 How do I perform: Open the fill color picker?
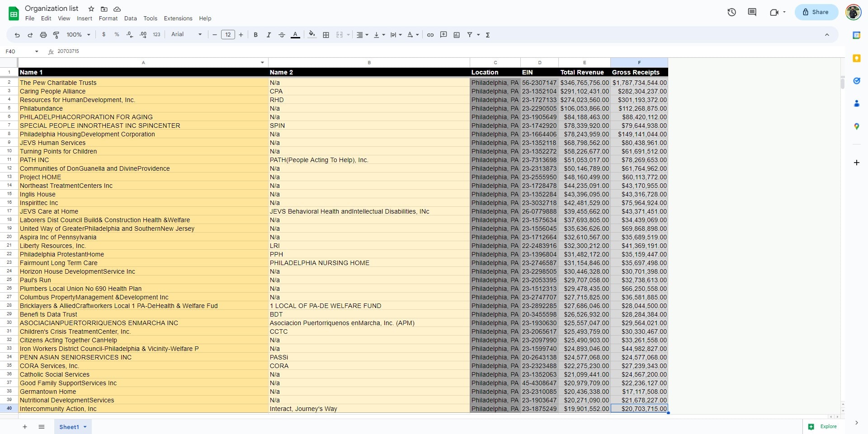(x=312, y=34)
